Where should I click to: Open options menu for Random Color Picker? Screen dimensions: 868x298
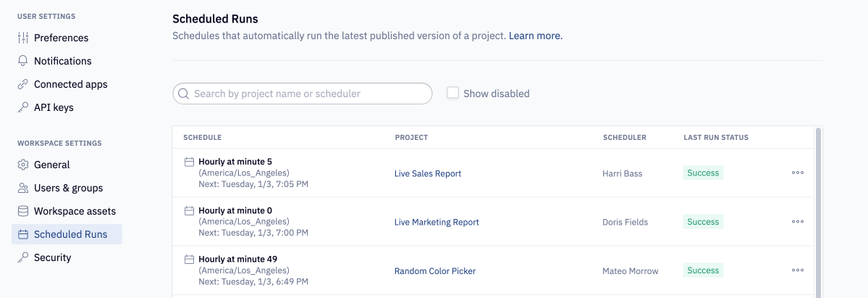[x=798, y=270]
